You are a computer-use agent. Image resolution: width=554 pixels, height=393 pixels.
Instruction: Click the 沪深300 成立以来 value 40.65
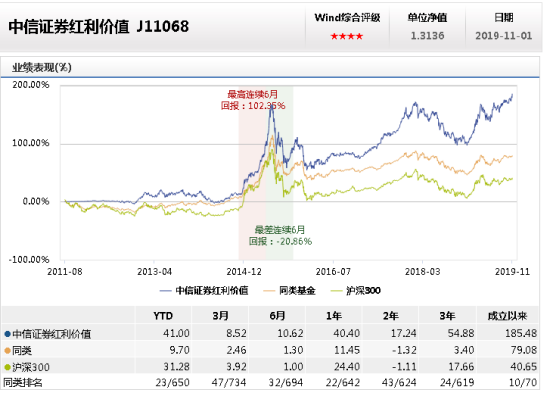click(x=524, y=367)
